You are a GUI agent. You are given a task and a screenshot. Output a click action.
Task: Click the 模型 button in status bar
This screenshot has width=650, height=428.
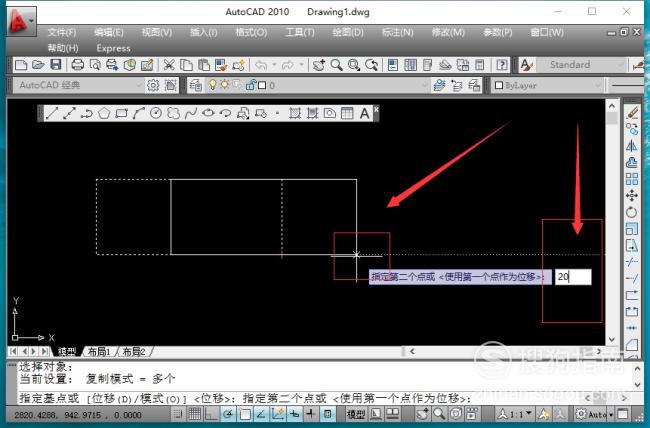coord(356,413)
